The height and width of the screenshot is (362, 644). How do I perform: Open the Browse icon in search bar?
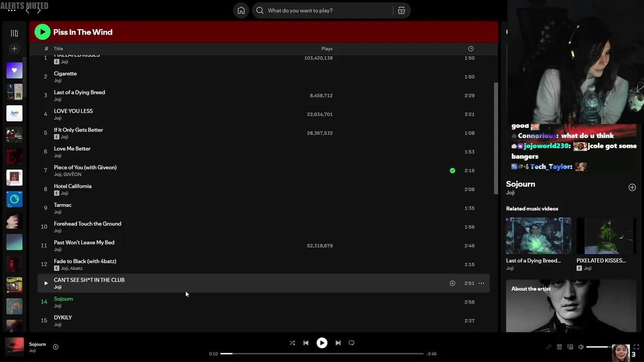tap(401, 11)
